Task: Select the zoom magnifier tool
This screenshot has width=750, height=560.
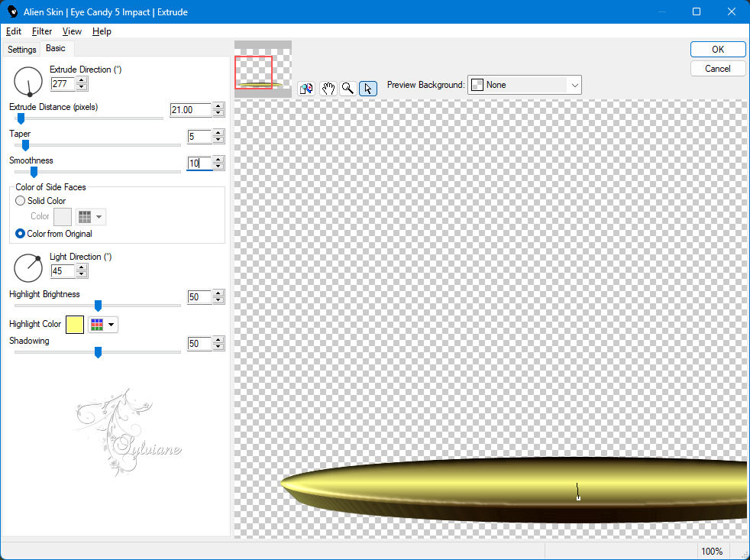Action: click(348, 89)
